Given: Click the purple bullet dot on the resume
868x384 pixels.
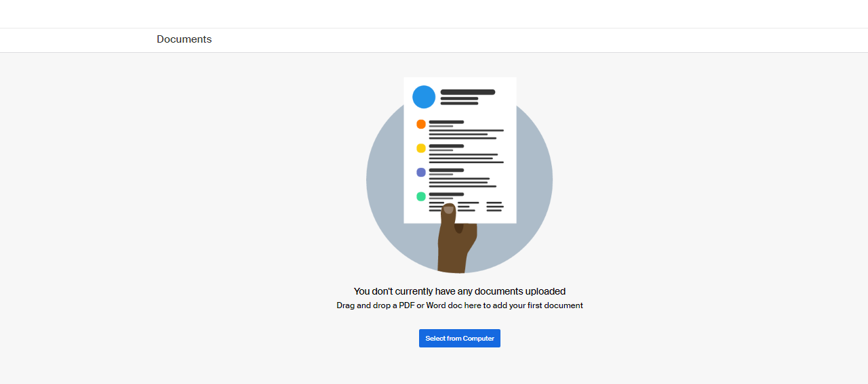Looking at the screenshot, I should pos(421,172).
